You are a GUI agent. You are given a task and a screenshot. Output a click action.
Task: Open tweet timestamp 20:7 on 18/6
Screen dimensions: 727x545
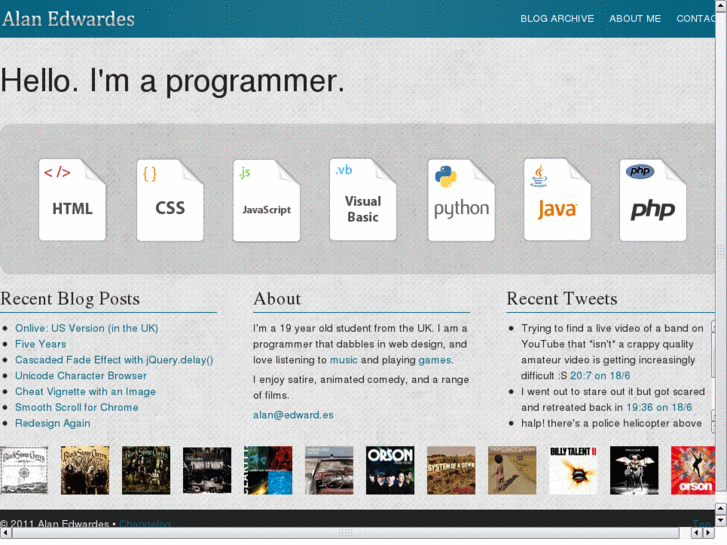point(600,375)
